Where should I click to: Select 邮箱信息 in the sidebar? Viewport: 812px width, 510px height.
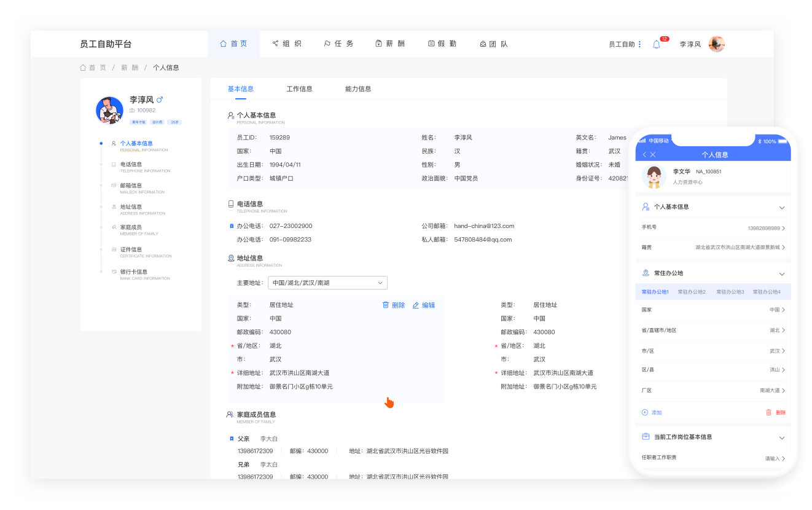point(131,186)
